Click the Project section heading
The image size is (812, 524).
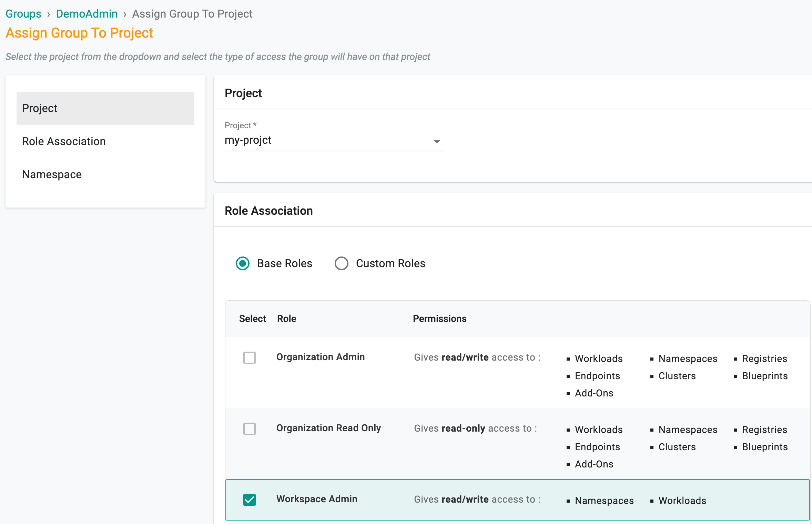pos(243,93)
